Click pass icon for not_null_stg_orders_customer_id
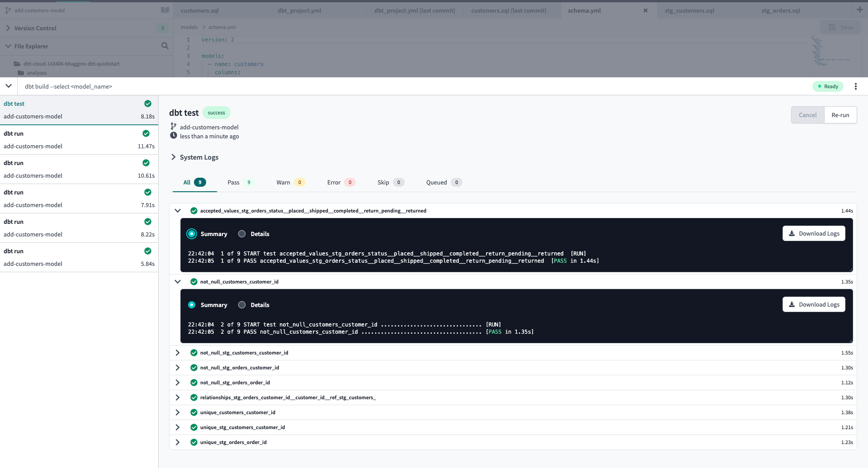This screenshot has width=868, height=468. pos(194,368)
